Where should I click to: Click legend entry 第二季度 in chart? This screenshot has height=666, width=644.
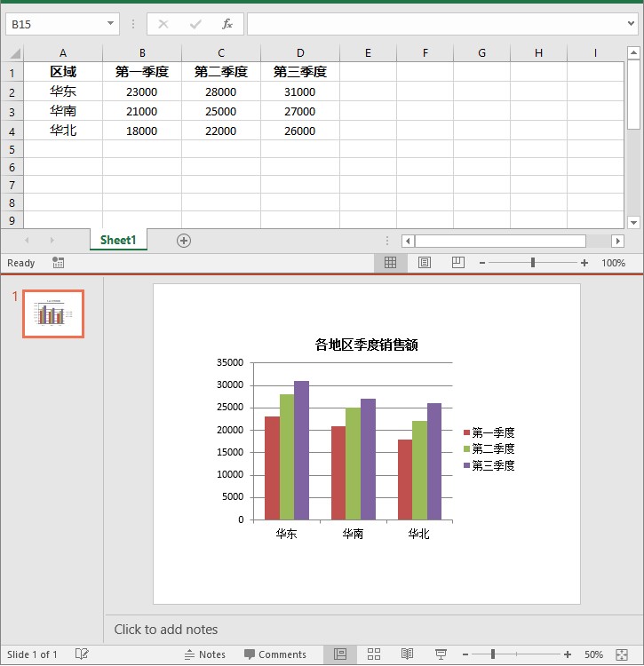point(489,448)
